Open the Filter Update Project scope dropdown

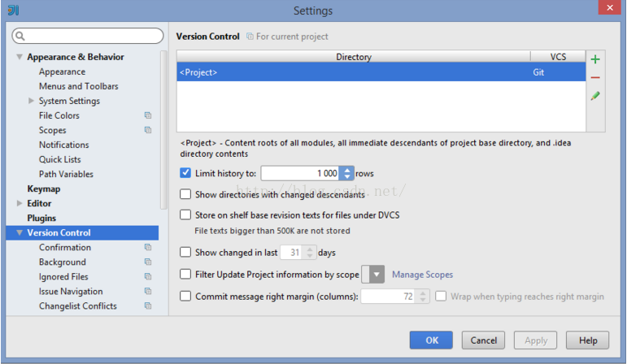point(372,275)
